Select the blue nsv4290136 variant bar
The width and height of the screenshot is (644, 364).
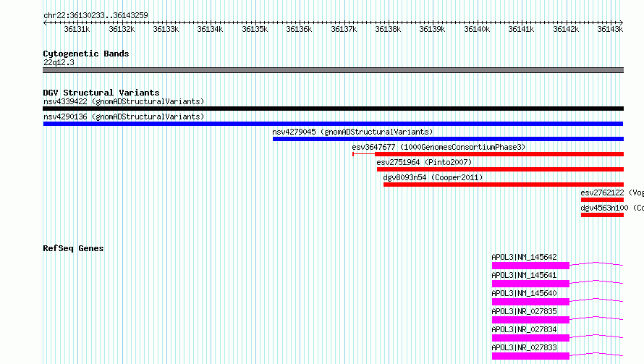pyautogui.click(x=333, y=124)
